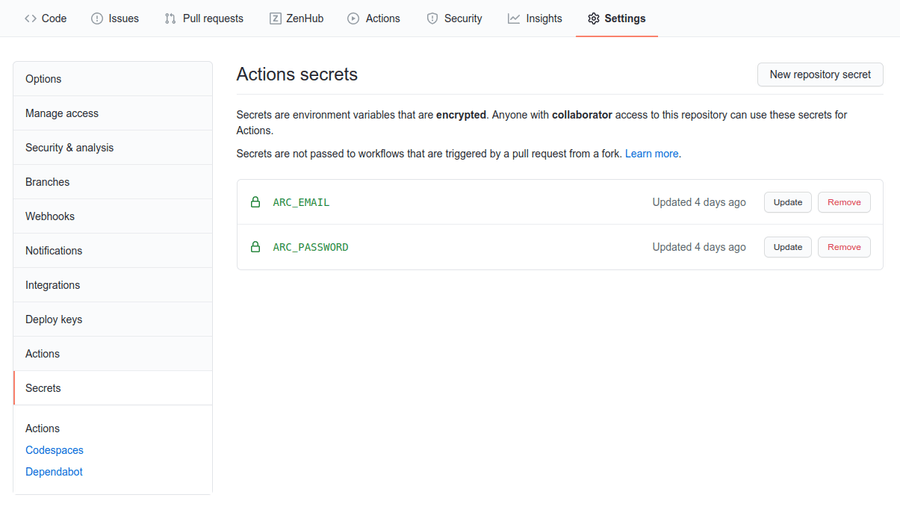Click ARC_PASSWORD's 'Updated 4 days ago' text
The height and width of the screenshot is (506, 900).
[699, 247]
